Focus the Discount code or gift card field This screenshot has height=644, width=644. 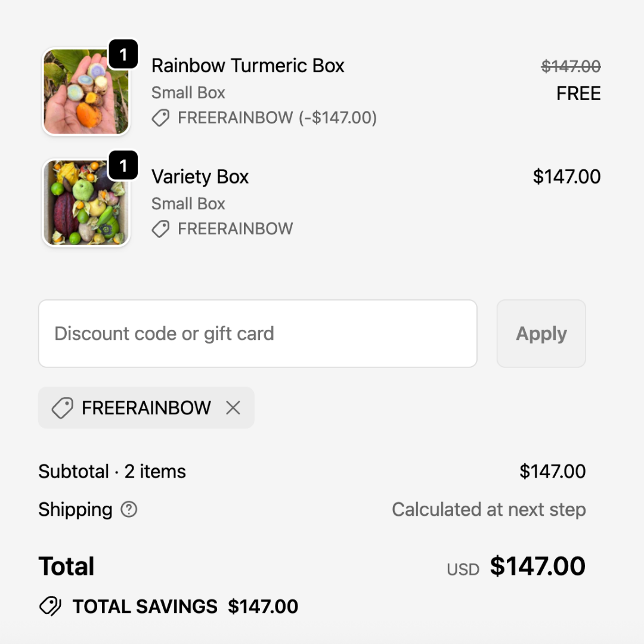(258, 333)
